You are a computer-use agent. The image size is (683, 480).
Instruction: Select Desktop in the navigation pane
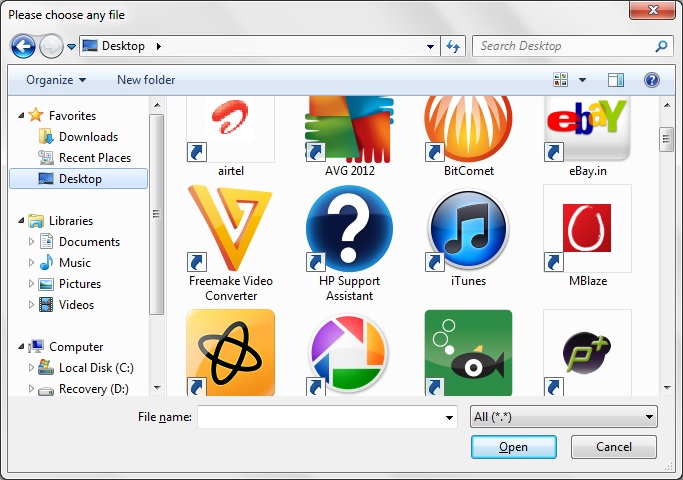point(78,179)
